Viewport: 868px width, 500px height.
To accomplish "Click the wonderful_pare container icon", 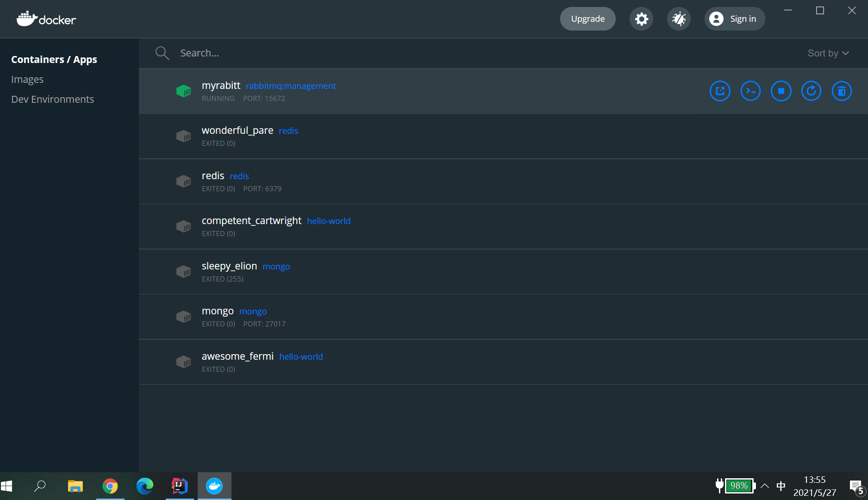I will point(184,136).
